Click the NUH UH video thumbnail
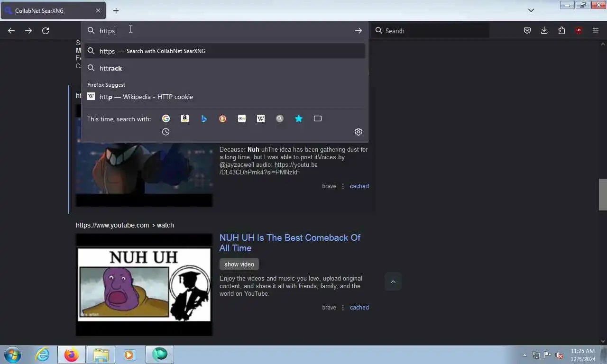Viewport: 607px width, 364px height. (x=144, y=285)
